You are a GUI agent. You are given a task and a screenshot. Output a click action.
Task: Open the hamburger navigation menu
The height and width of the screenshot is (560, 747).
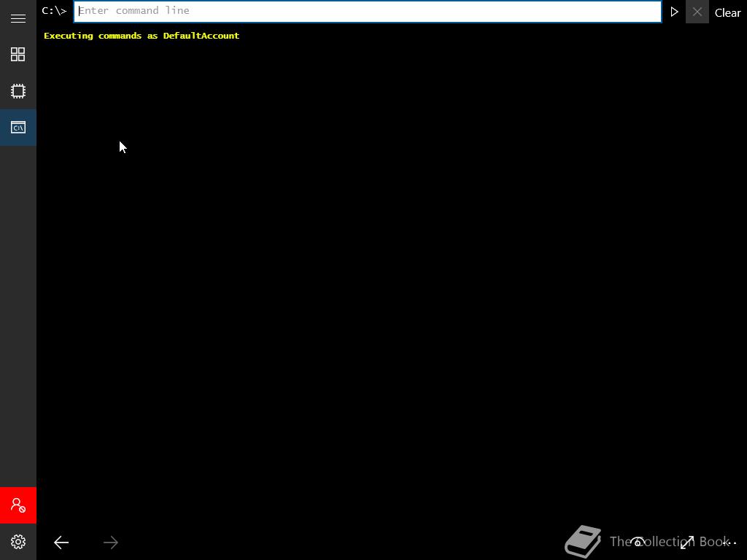click(x=18, y=18)
